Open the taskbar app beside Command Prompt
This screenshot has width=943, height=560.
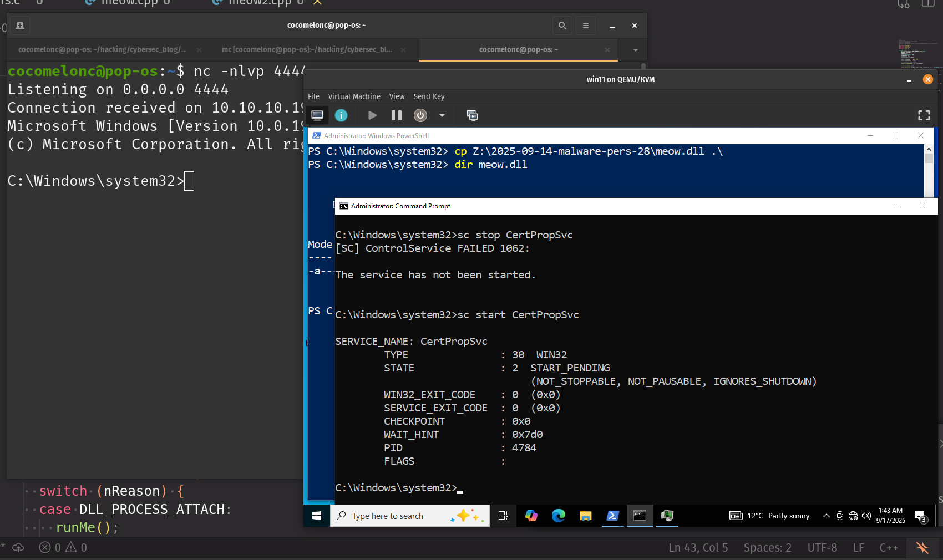667,516
